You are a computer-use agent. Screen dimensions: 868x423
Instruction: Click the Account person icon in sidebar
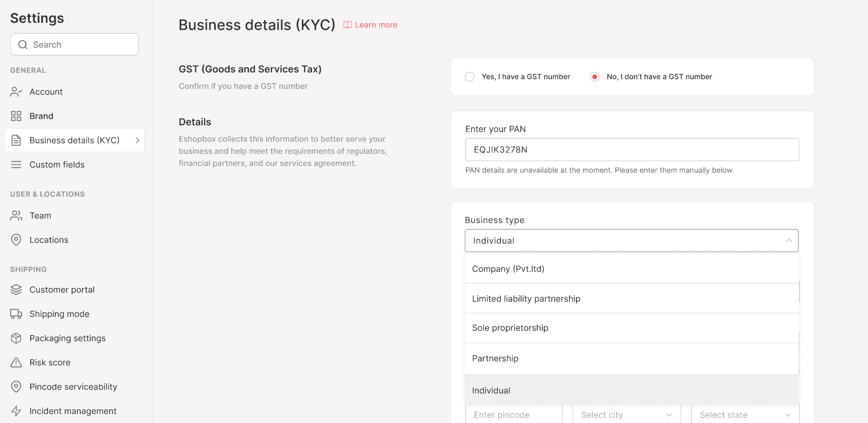pos(16,92)
